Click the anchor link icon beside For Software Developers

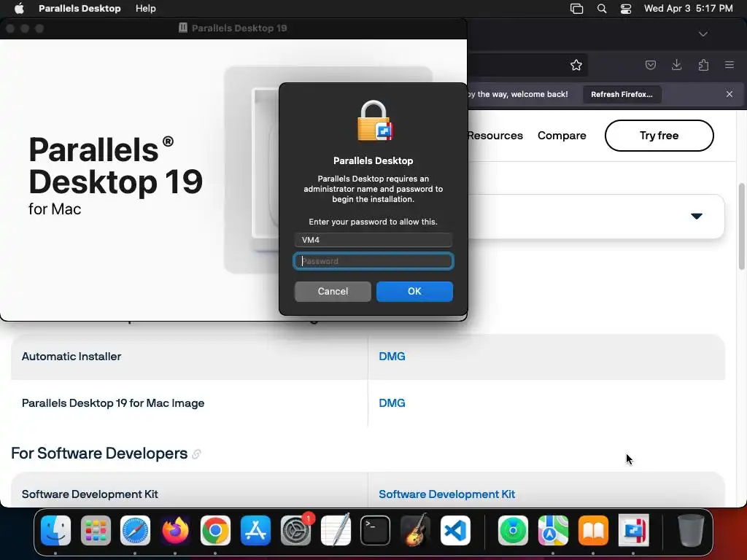(196, 454)
